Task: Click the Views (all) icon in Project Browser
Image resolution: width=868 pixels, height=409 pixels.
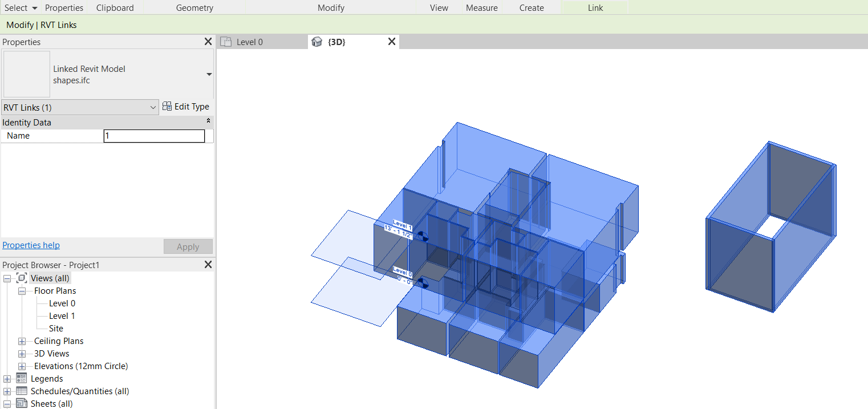Action: click(21, 278)
